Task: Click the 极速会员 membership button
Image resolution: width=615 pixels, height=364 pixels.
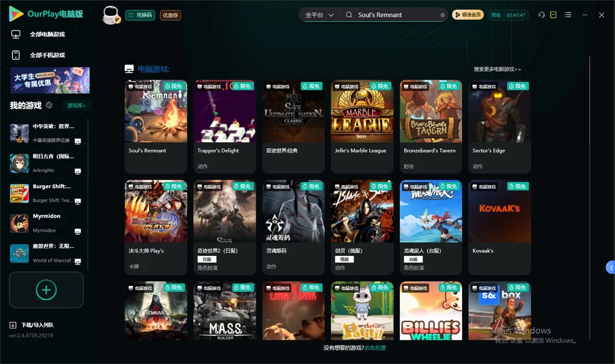Action: coord(468,15)
